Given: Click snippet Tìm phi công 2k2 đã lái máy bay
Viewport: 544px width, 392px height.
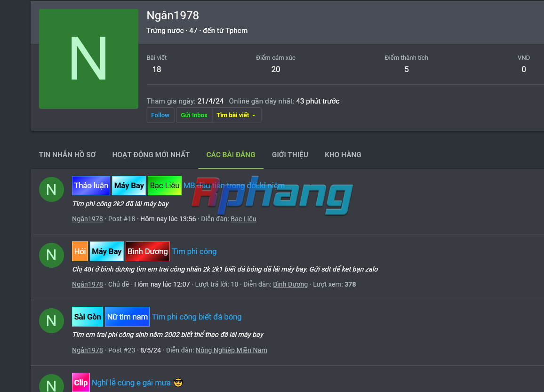Looking at the screenshot, I should (x=120, y=204).
